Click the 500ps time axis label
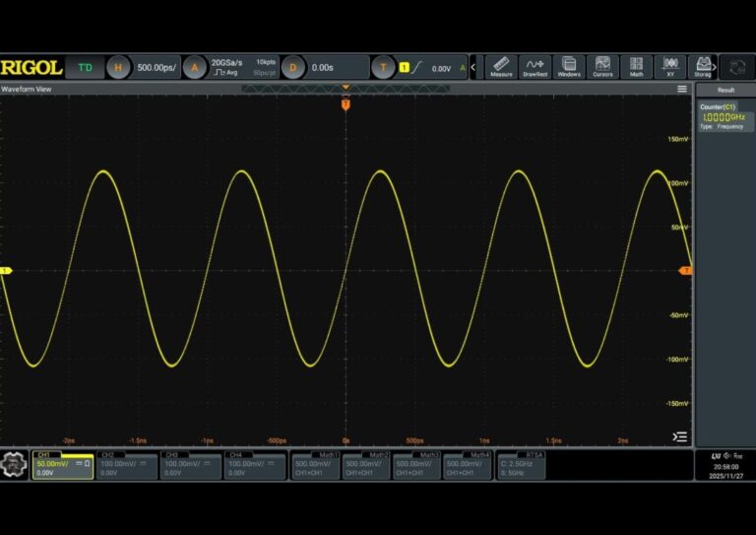 (414, 441)
